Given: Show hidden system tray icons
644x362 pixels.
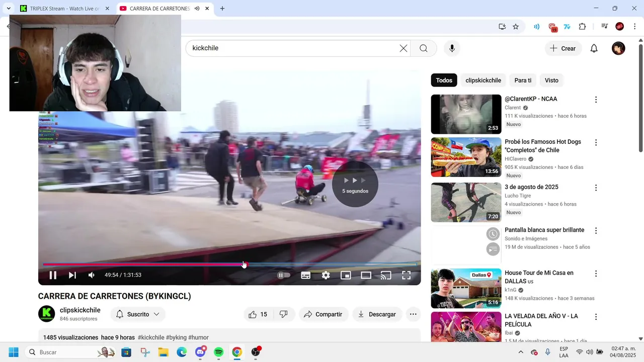Looking at the screenshot, I should tap(521, 352).
